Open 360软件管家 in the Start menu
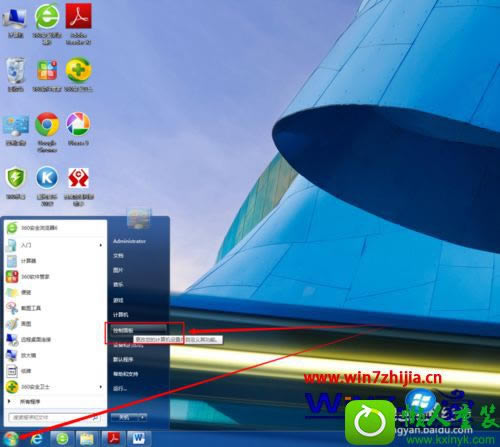Viewport: 500px width, 447px height. tap(55, 277)
